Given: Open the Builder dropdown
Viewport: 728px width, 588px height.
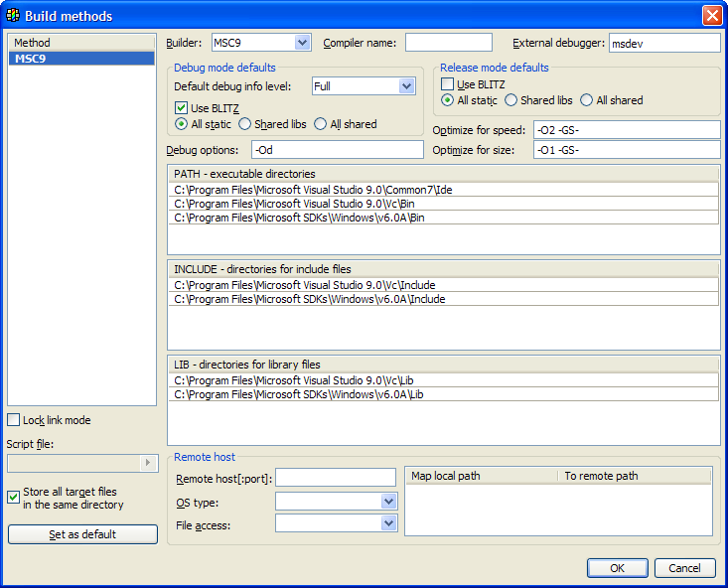Looking at the screenshot, I should (x=303, y=43).
